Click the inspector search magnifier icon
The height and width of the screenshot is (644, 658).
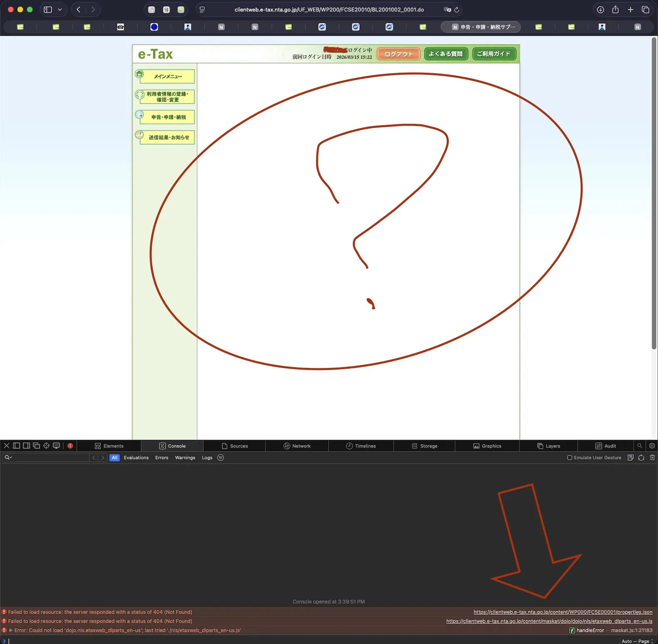640,446
